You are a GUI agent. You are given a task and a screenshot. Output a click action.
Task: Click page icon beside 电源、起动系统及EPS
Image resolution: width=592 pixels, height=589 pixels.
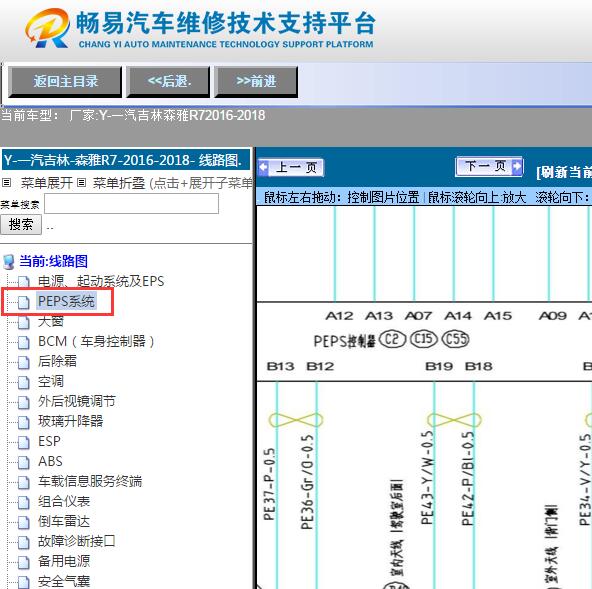coord(23,282)
